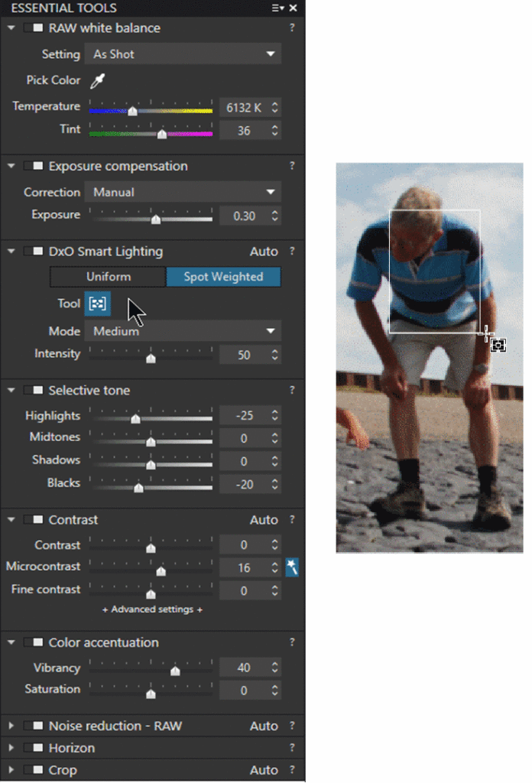This screenshot has height=783, width=532.
Task: Open help for Selective tone
Action: [x=292, y=390]
